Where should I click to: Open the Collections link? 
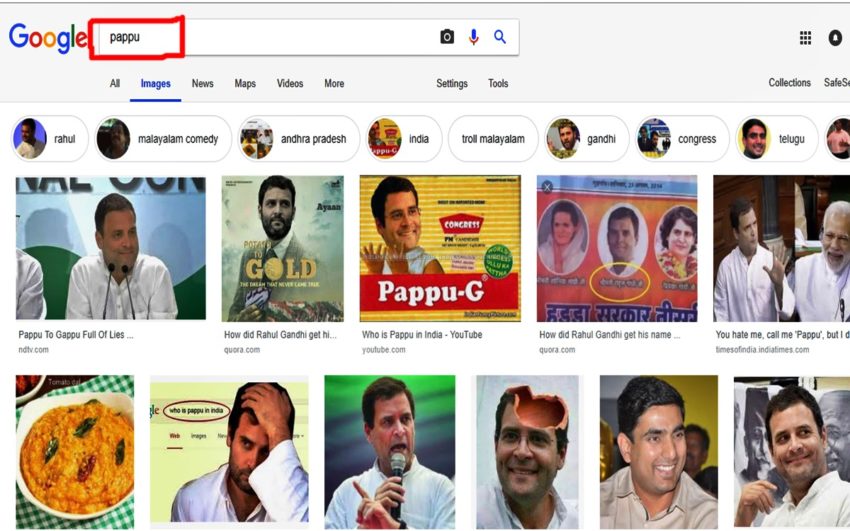(x=789, y=83)
